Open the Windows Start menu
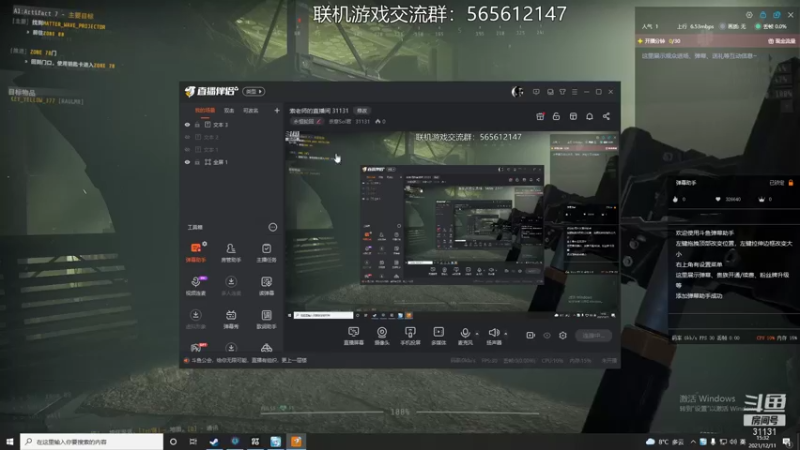Viewport: 800px width, 450px height. point(9,441)
